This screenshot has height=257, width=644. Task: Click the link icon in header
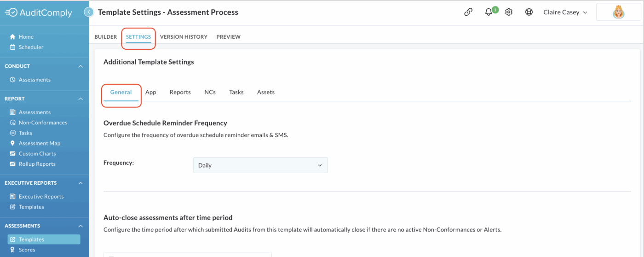pos(468,12)
